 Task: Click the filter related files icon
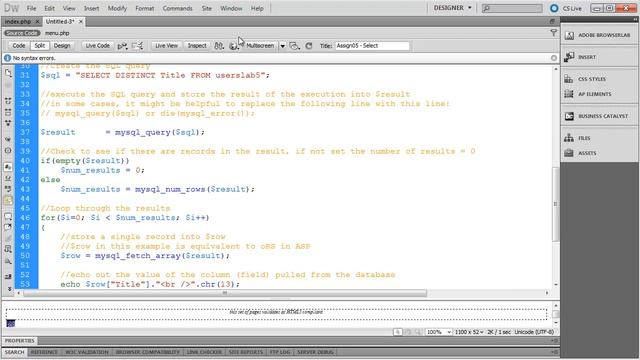pos(553,33)
